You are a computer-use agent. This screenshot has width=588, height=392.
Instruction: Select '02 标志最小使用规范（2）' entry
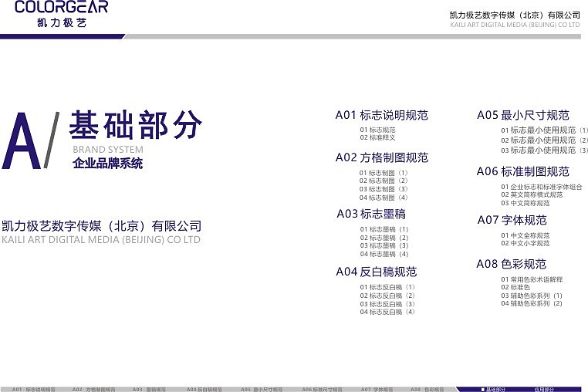[x=544, y=140]
